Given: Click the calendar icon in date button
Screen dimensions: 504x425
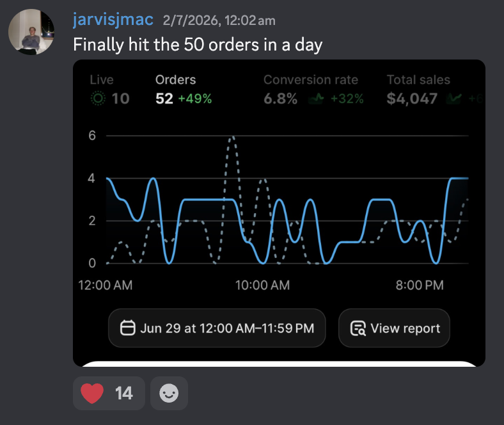Looking at the screenshot, I should (x=128, y=328).
